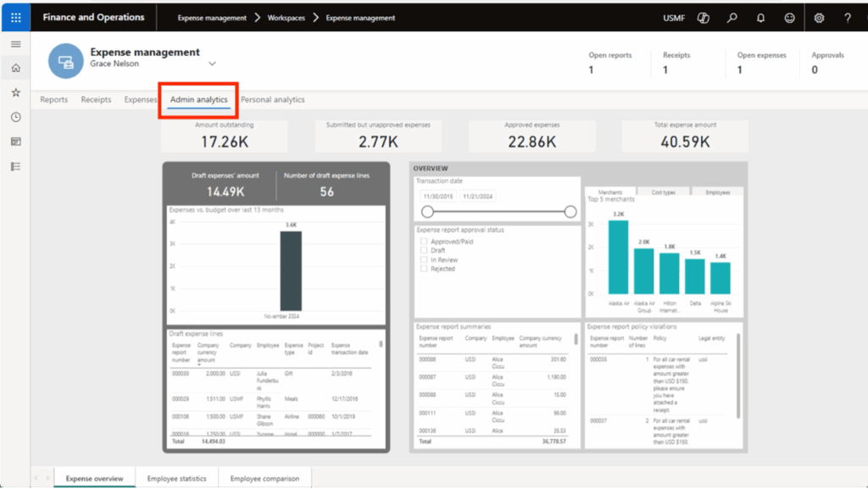Screen dimensions: 868x489
Task: Click the Approvals count tile
Action: click(x=827, y=63)
